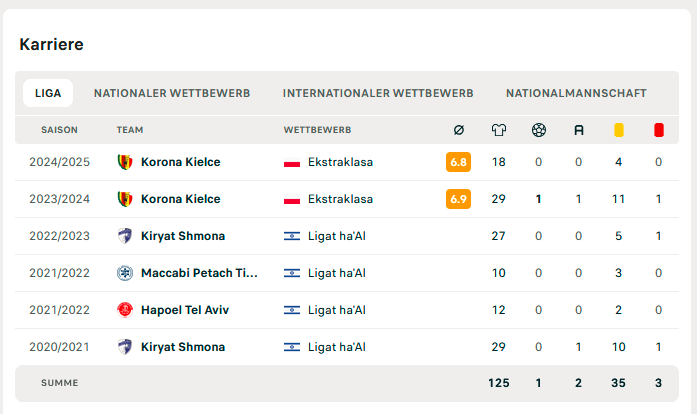Viewport: 697px width, 414px height.
Task: Open Hapoel Tel Aviv team link
Action: 185,310
